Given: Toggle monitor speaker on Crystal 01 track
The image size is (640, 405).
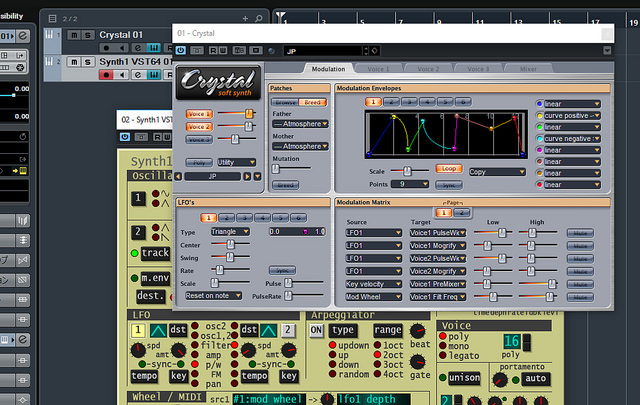Looking at the screenshot, I should pyautogui.click(x=122, y=48).
